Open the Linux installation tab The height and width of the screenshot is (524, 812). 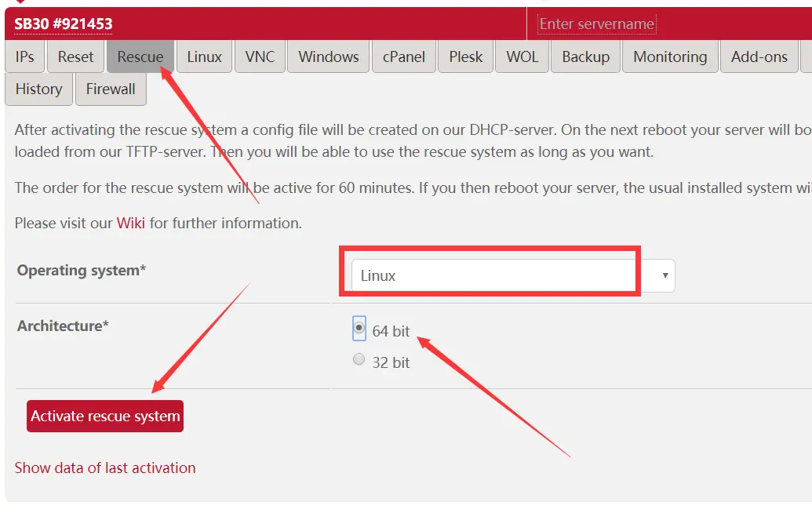204,57
